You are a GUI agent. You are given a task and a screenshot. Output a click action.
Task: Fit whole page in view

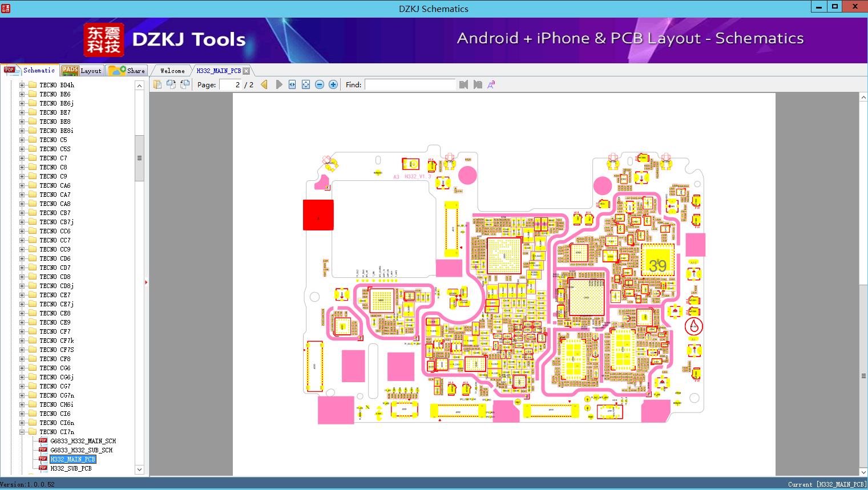point(306,84)
